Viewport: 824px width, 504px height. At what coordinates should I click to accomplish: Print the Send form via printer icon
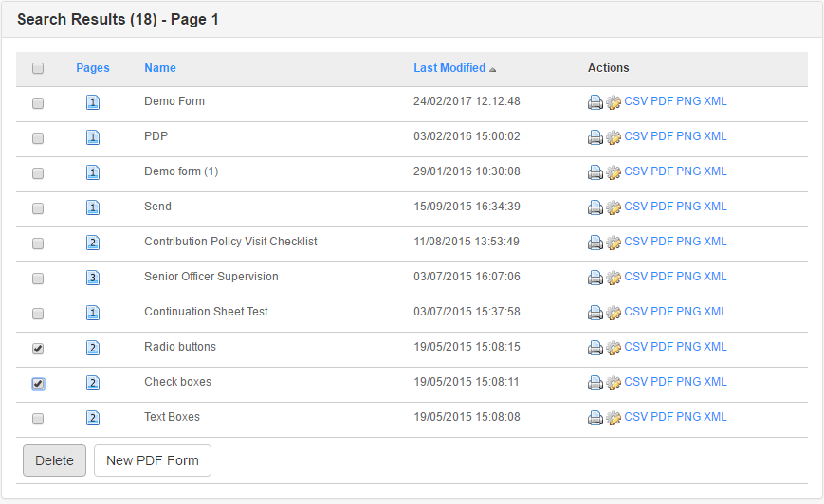click(595, 207)
